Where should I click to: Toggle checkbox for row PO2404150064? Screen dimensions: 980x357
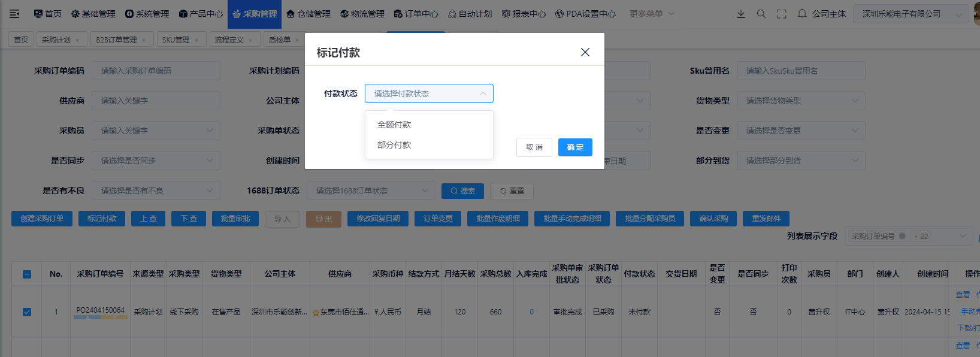(27, 312)
